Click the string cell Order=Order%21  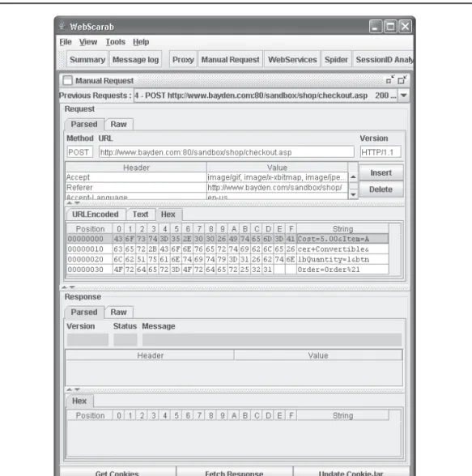(x=342, y=270)
